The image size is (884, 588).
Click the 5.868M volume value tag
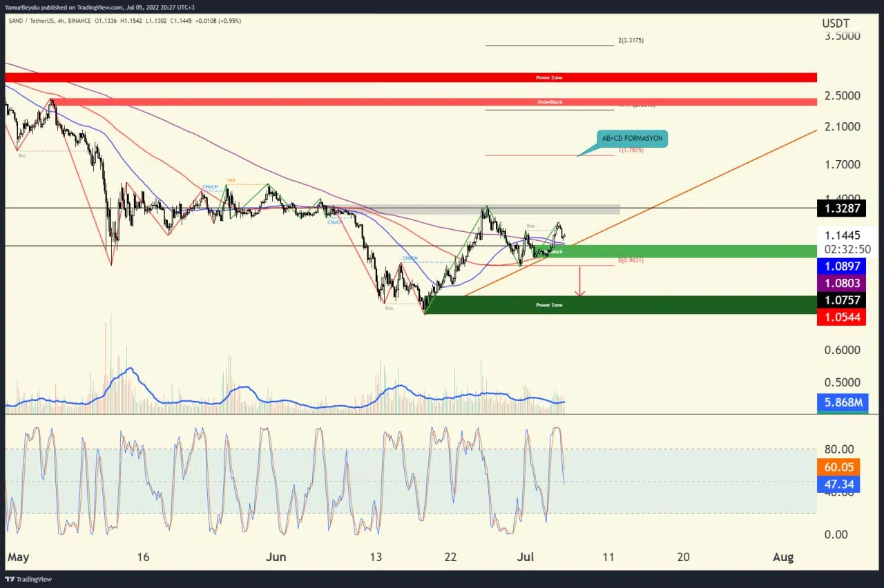(840, 402)
